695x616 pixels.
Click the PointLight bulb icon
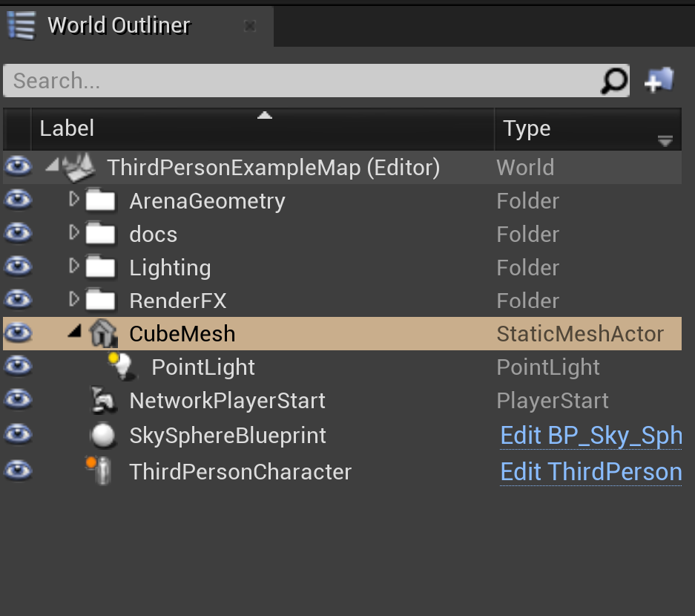coord(122,367)
